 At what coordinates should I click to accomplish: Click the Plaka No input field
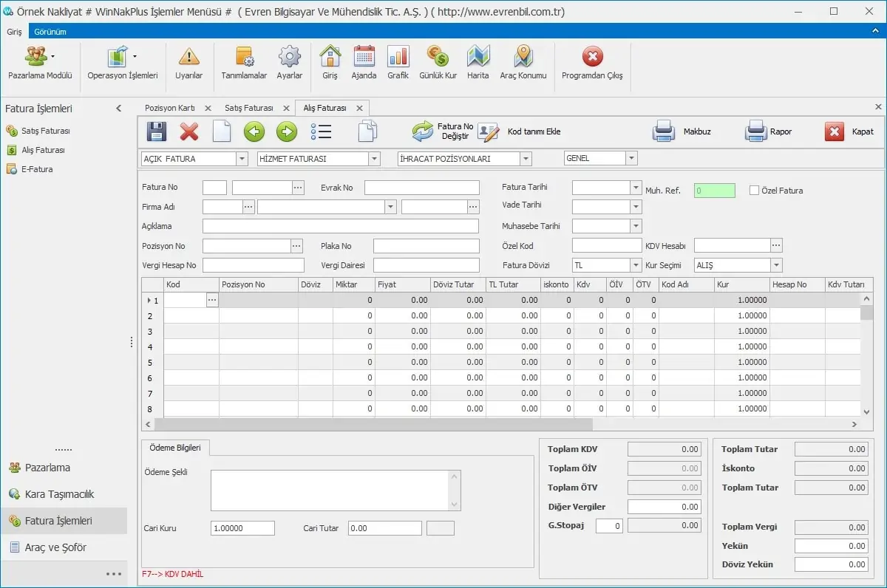[426, 246]
